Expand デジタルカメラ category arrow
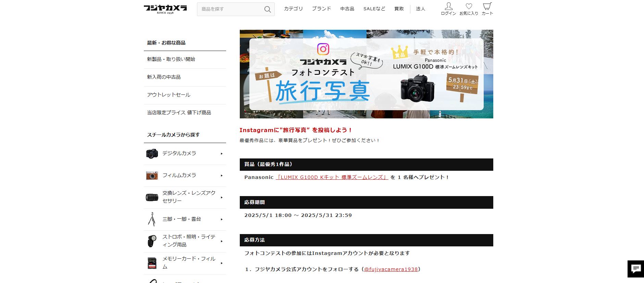This screenshot has width=644, height=283. click(222, 154)
